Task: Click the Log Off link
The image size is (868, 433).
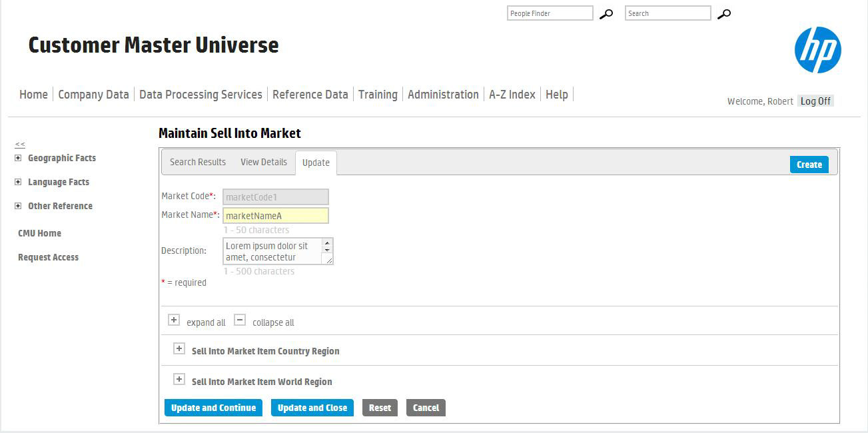Action: click(x=815, y=101)
